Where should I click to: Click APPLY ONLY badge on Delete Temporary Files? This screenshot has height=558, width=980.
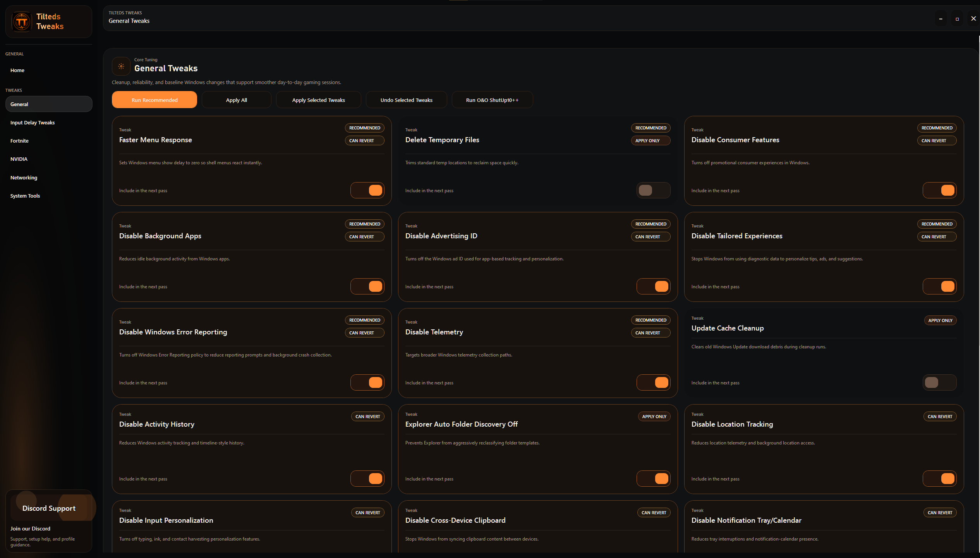click(x=650, y=141)
